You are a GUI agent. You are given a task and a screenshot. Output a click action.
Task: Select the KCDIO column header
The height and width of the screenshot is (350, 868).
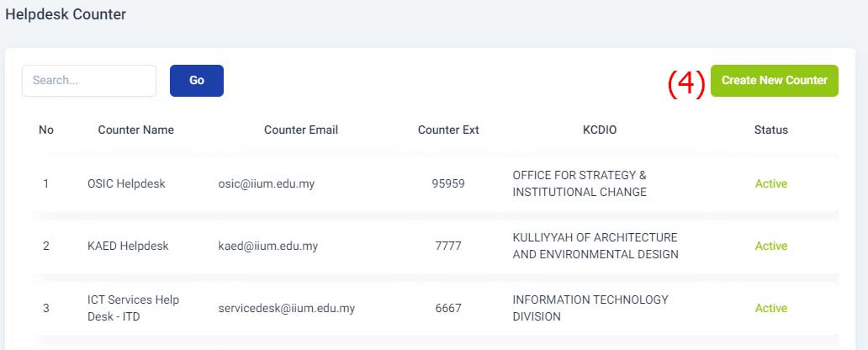(x=600, y=130)
